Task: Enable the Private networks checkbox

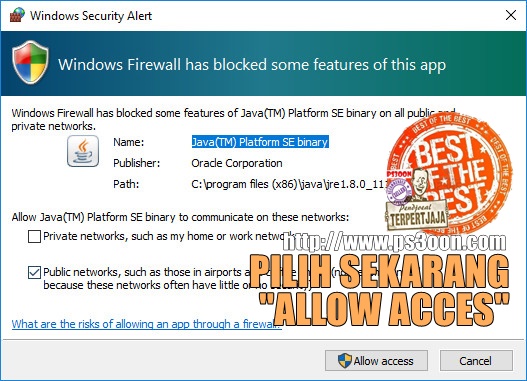Action: tap(34, 236)
